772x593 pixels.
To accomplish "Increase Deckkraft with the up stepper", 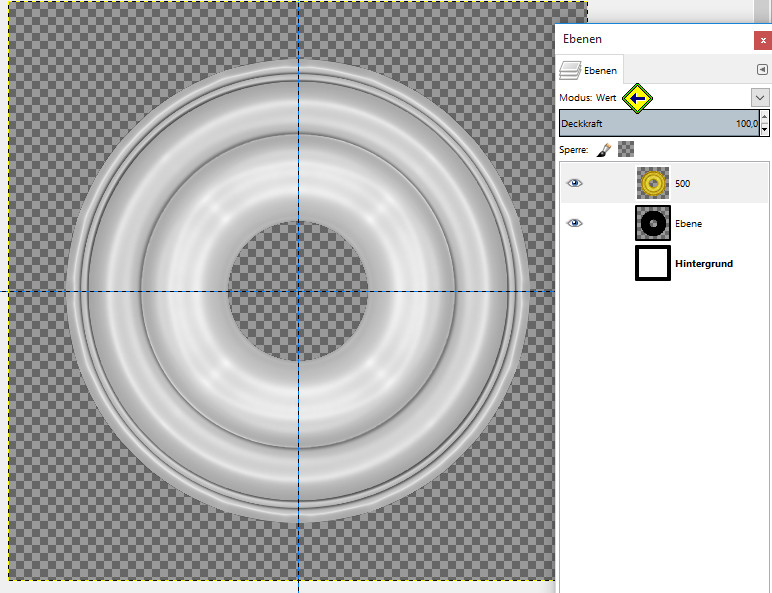I will coord(764,117).
